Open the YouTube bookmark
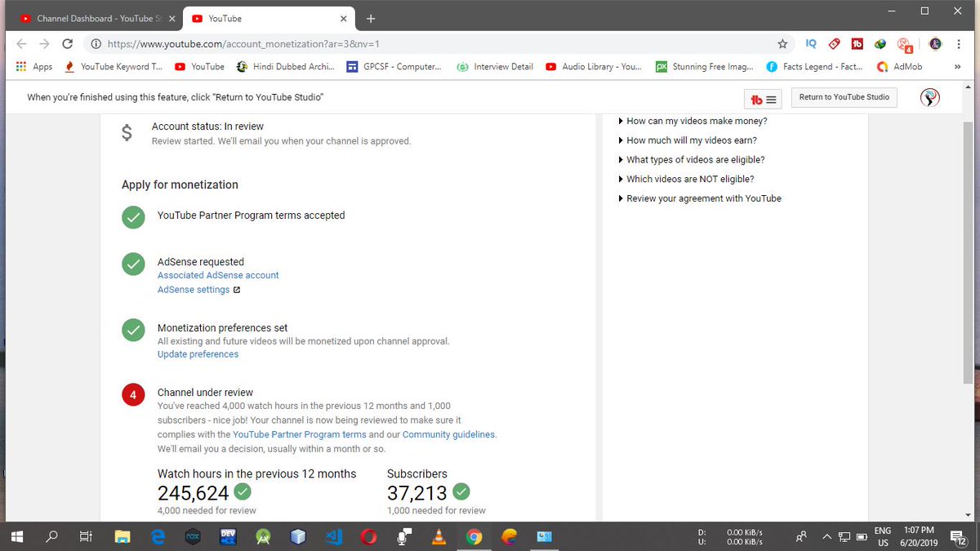This screenshot has height=551, width=980. pyautogui.click(x=199, y=67)
